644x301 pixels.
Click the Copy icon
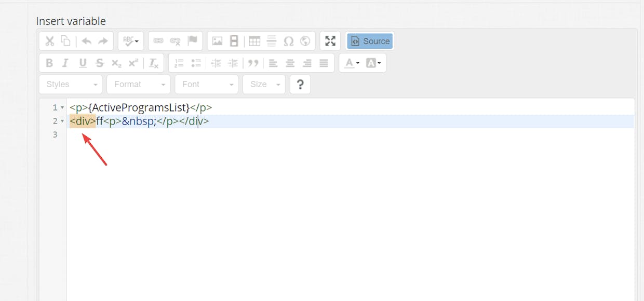point(65,41)
